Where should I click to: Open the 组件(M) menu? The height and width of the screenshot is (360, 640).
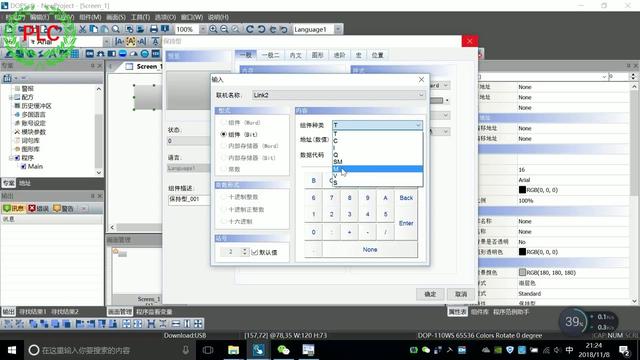(90, 17)
